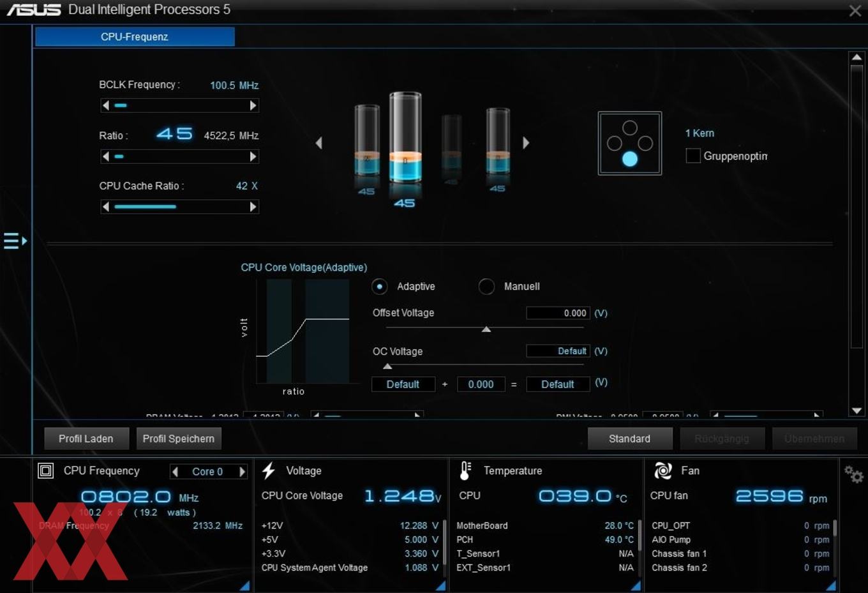Click the 42 X cache ratio value
868x593 pixels.
pos(247,186)
